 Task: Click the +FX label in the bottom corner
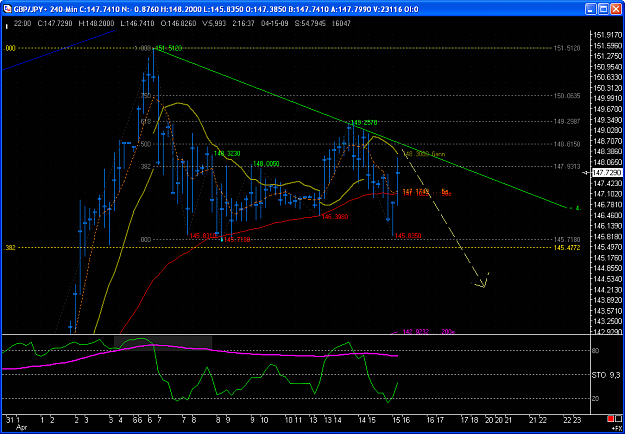point(617,426)
